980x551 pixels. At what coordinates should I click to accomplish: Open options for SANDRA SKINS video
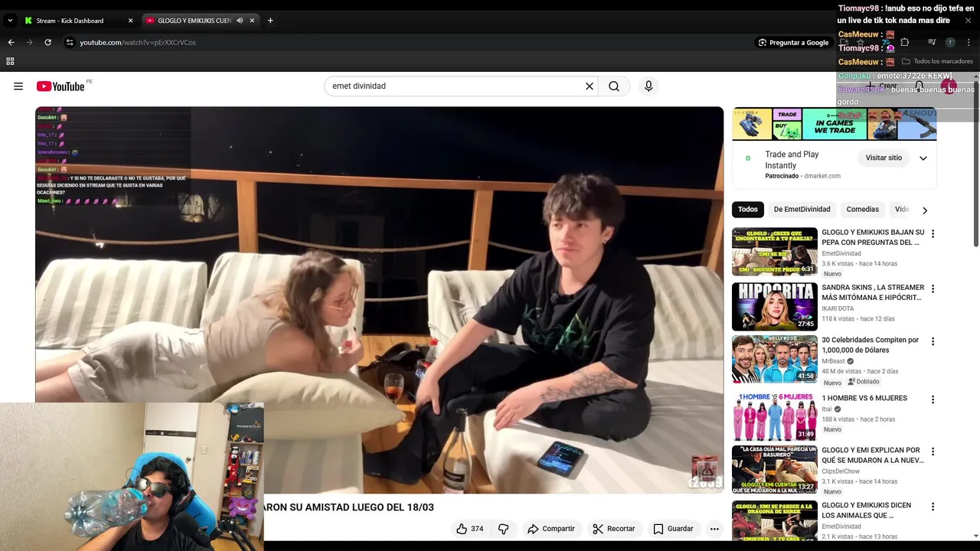(x=933, y=289)
